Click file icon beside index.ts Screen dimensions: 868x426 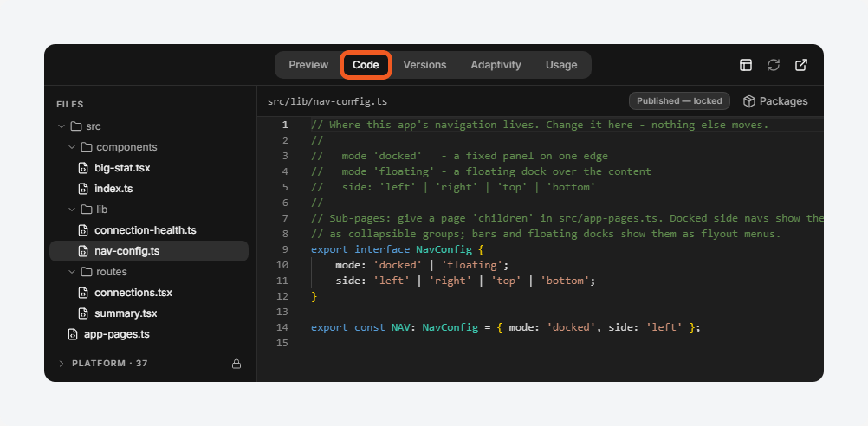pos(83,189)
